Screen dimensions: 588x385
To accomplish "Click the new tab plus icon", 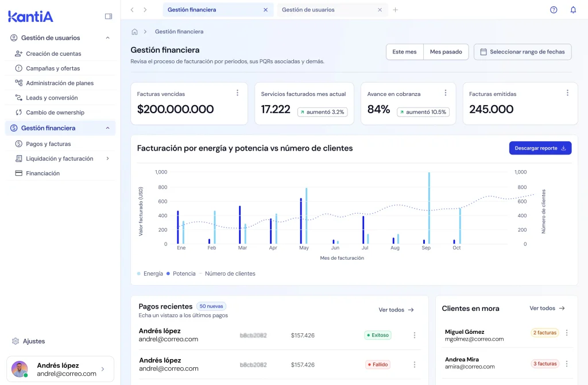I will (395, 10).
